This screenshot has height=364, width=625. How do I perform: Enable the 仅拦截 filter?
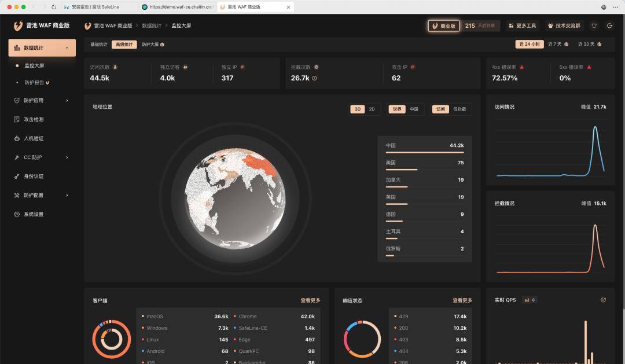point(460,109)
